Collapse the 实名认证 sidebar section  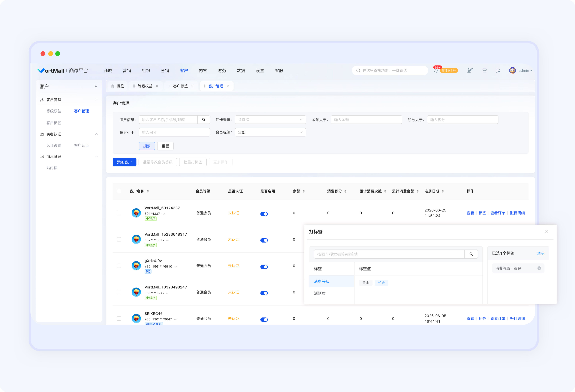coord(96,134)
